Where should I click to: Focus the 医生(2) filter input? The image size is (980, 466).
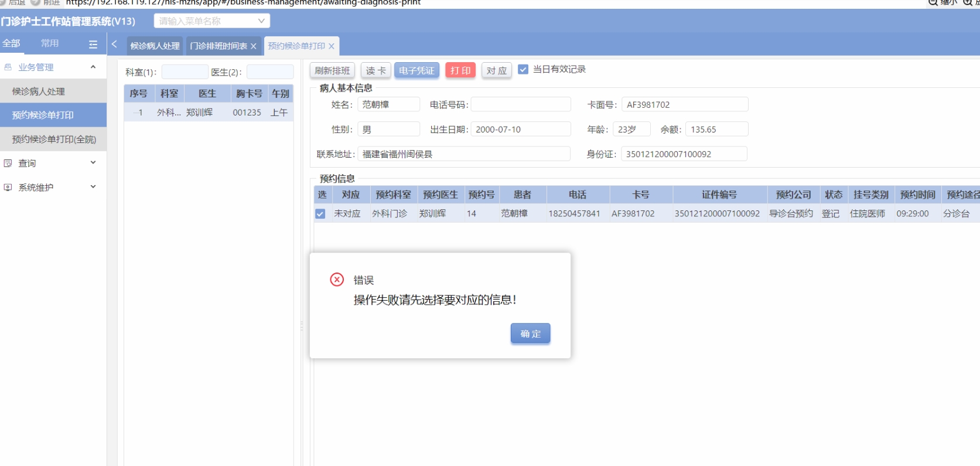pos(270,72)
